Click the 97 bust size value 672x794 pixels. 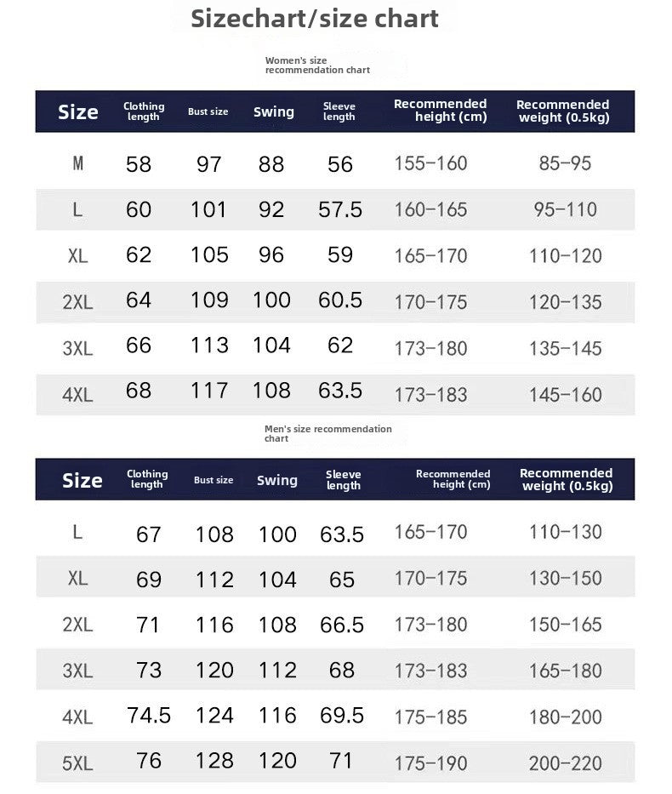pyautogui.click(x=209, y=164)
